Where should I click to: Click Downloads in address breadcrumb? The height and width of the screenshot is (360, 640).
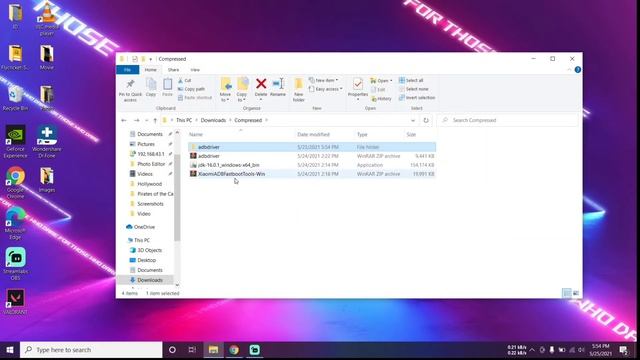tap(213, 120)
